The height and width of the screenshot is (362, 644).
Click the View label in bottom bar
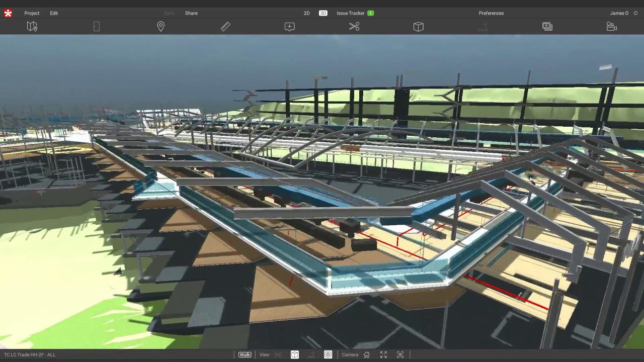click(x=264, y=354)
